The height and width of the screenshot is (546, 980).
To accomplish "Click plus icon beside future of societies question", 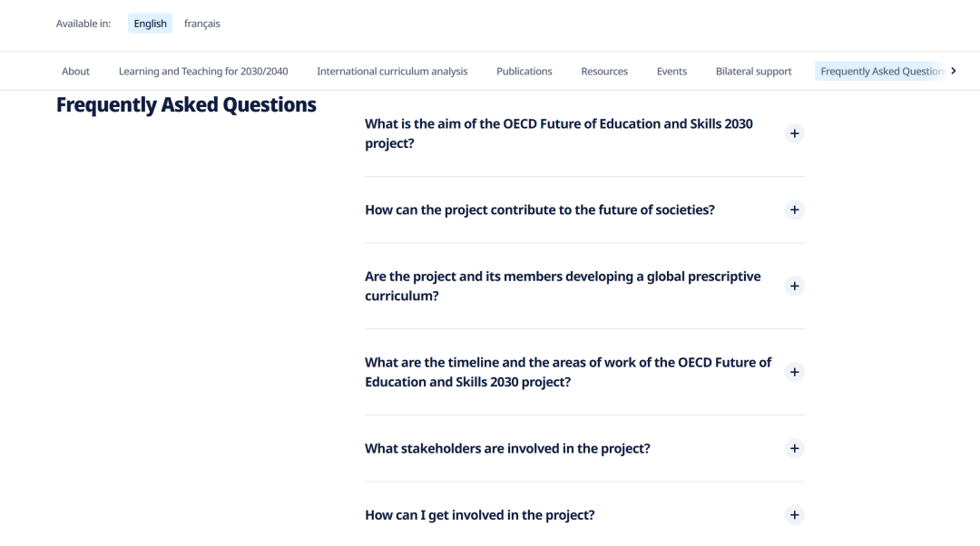I will pyautogui.click(x=794, y=210).
